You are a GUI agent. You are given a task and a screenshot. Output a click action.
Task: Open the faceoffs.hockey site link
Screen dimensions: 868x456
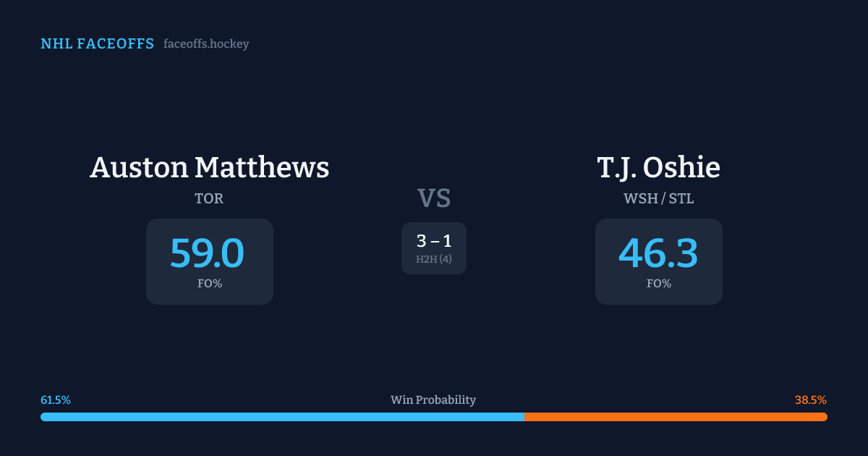click(206, 44)
